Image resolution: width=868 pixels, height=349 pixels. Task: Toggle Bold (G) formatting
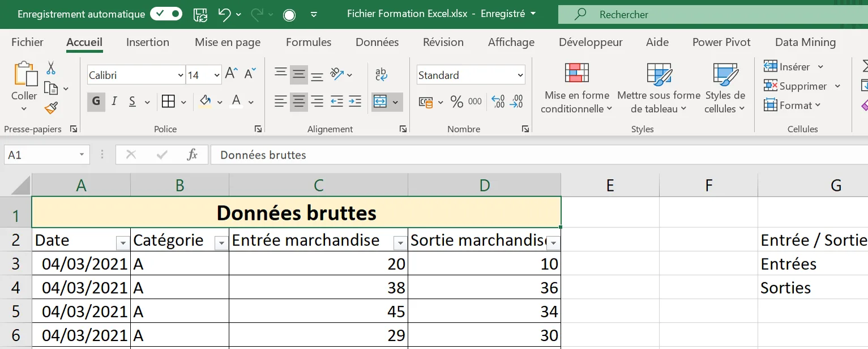(x=96, y=101)
